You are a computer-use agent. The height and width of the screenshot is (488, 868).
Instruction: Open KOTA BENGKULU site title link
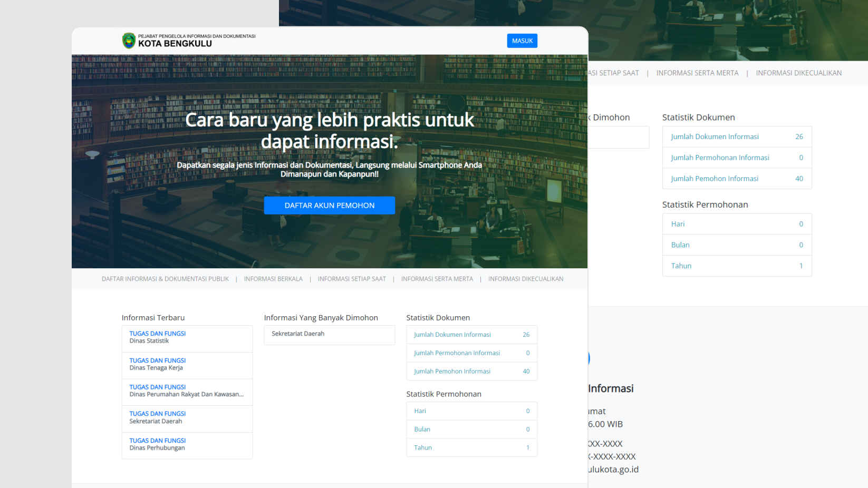(x=175, y=44)
